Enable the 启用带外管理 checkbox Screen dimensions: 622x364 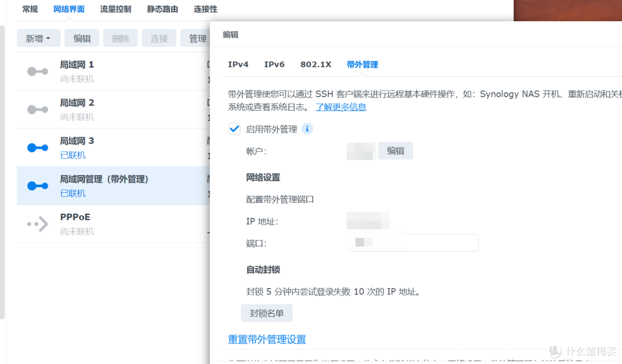(234, 129)
